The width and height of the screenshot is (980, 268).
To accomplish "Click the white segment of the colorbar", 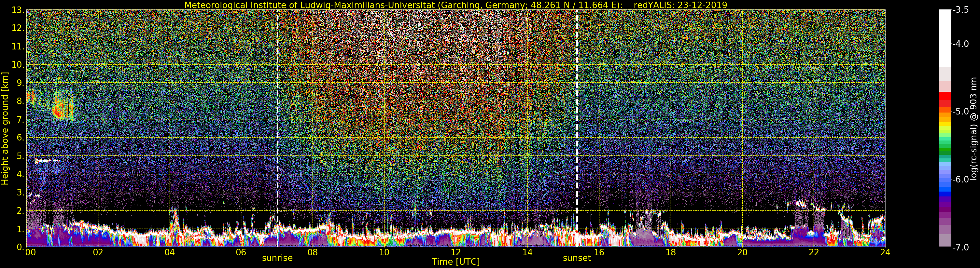I will (x=945, y=38).
